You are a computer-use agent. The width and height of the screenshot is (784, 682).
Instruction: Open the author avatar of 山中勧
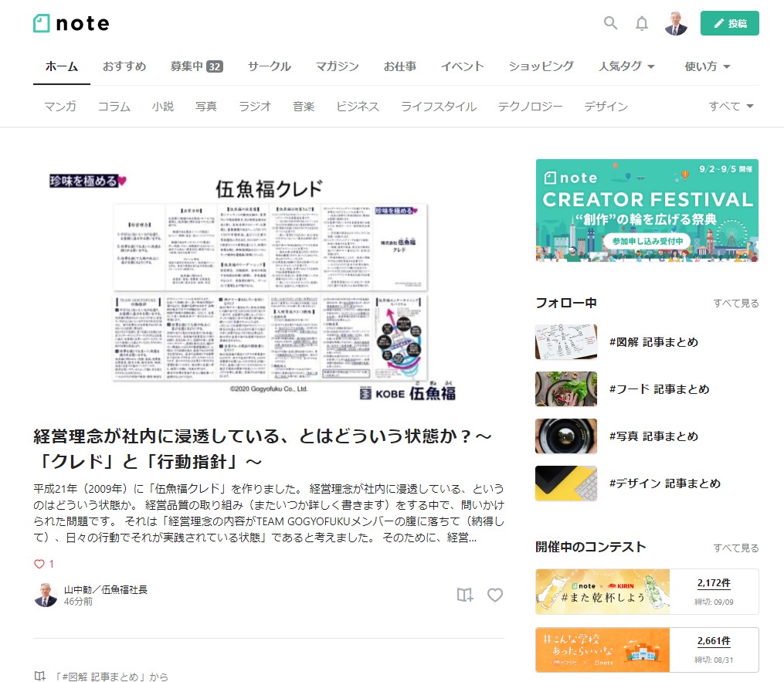[46, 595]
